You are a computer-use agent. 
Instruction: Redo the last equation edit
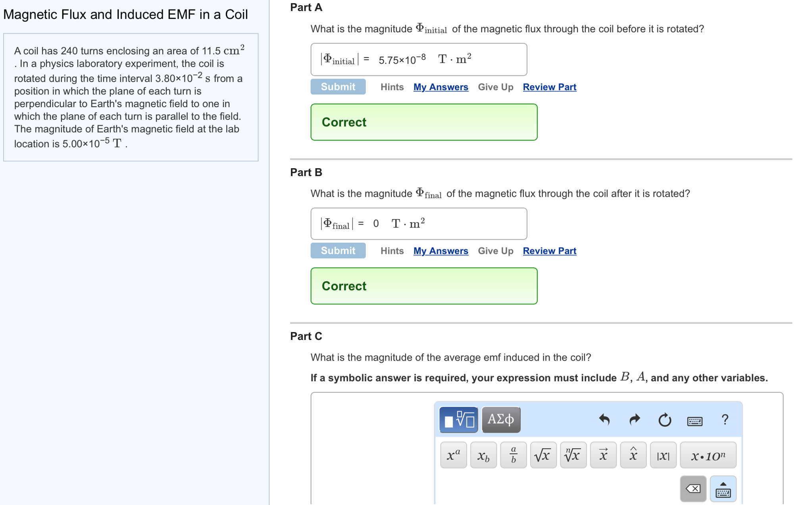coord(634,420)
